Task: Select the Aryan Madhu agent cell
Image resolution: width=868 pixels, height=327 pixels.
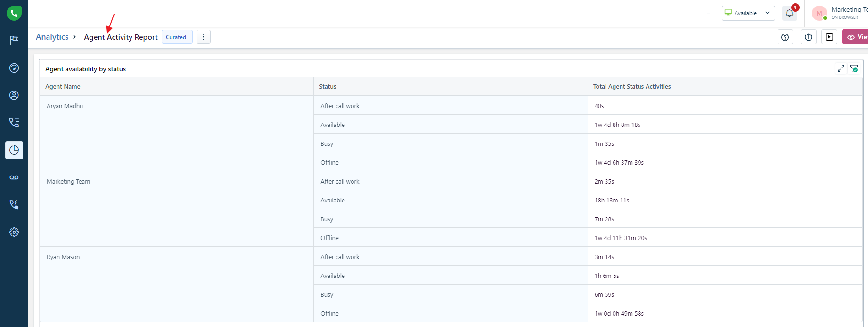Action: pos(177,134)
